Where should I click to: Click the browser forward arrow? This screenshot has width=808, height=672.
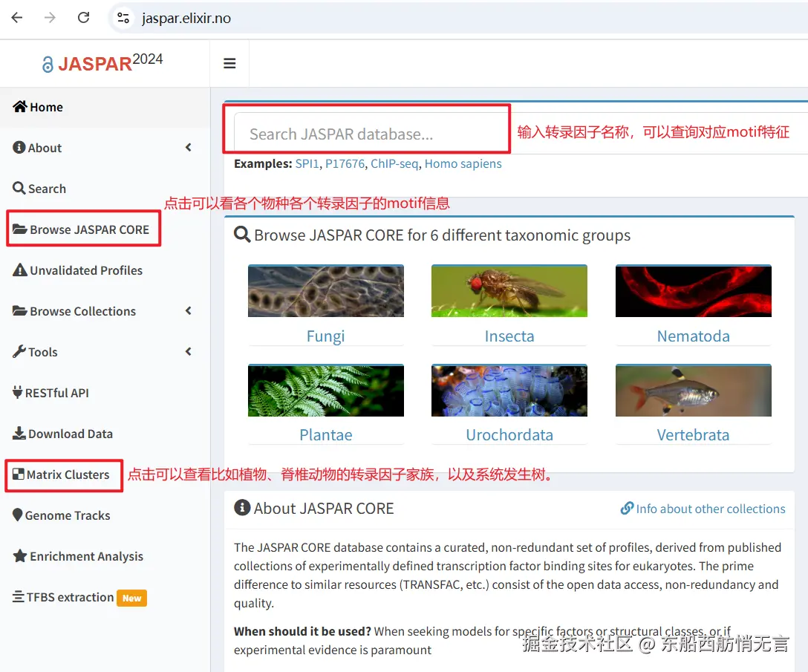(x=50, y=18)
